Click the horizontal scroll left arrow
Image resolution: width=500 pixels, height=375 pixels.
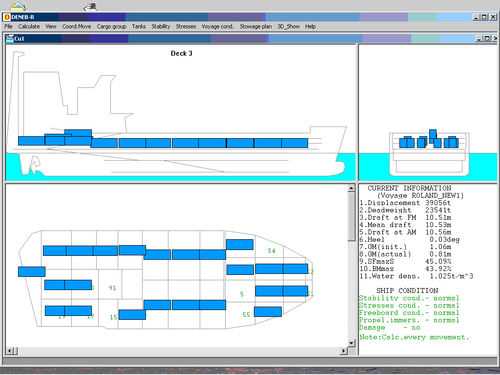(x=10, y=350)
